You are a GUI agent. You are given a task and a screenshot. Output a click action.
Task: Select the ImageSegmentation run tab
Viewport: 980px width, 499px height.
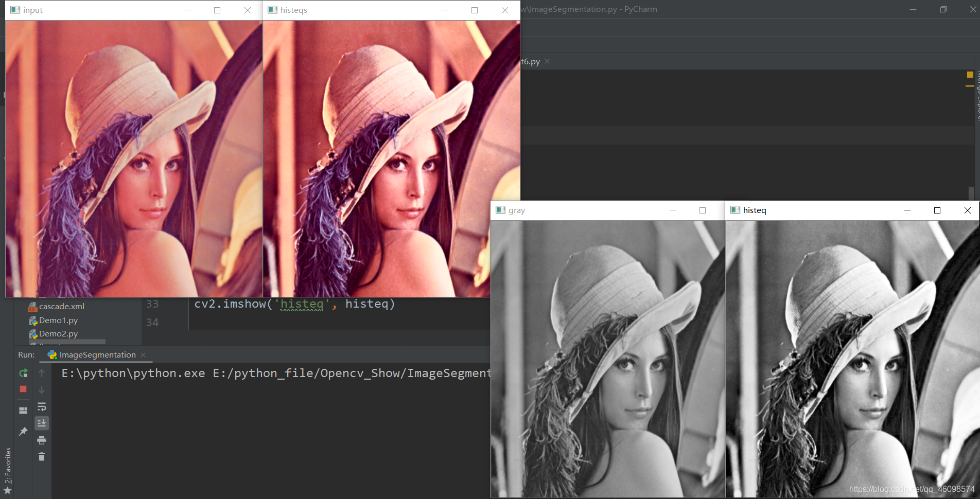coord(97,355)
